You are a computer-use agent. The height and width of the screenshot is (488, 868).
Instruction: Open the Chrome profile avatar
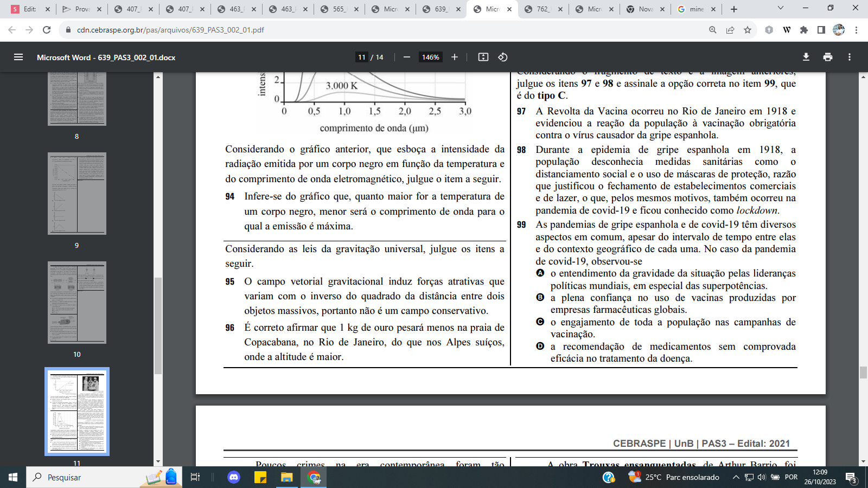point(839,30)
